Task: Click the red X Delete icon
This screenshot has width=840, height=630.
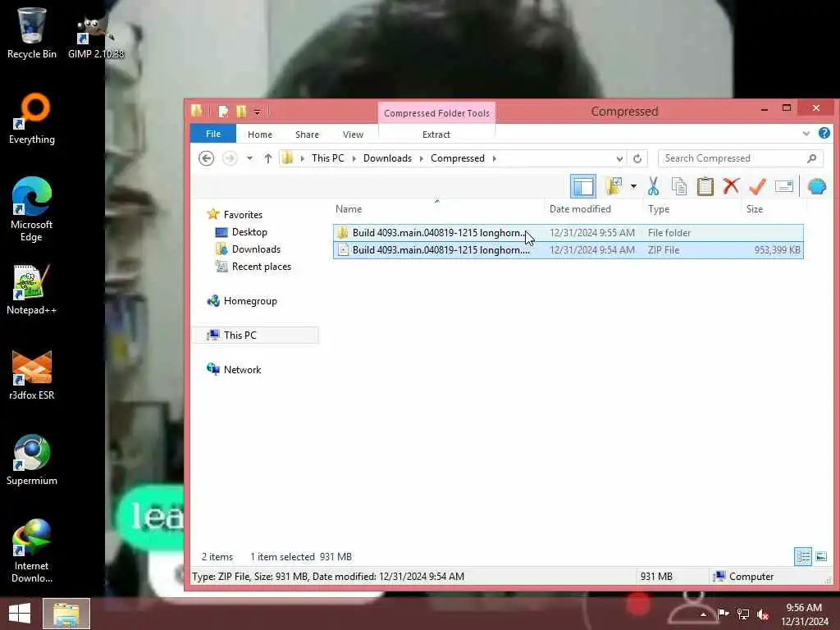Action: 731,186
